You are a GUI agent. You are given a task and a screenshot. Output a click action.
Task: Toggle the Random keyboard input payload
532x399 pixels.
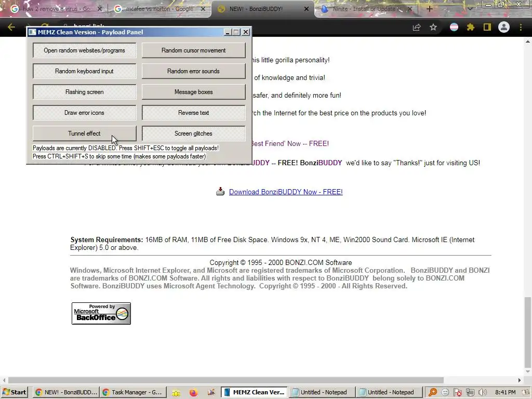[85, 71]
